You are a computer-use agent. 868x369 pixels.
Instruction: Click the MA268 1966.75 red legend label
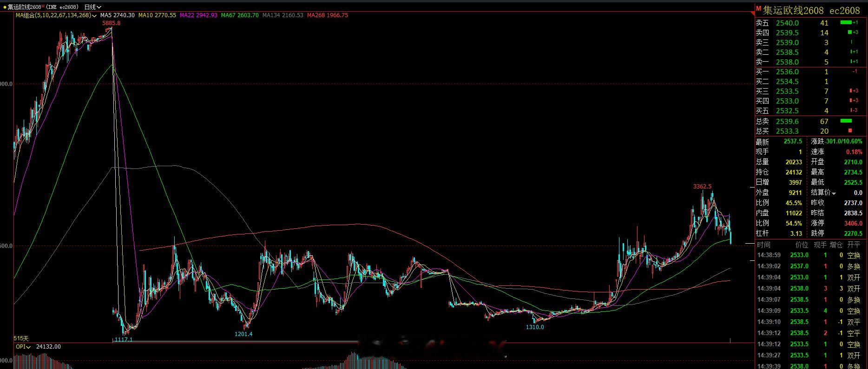328,15
